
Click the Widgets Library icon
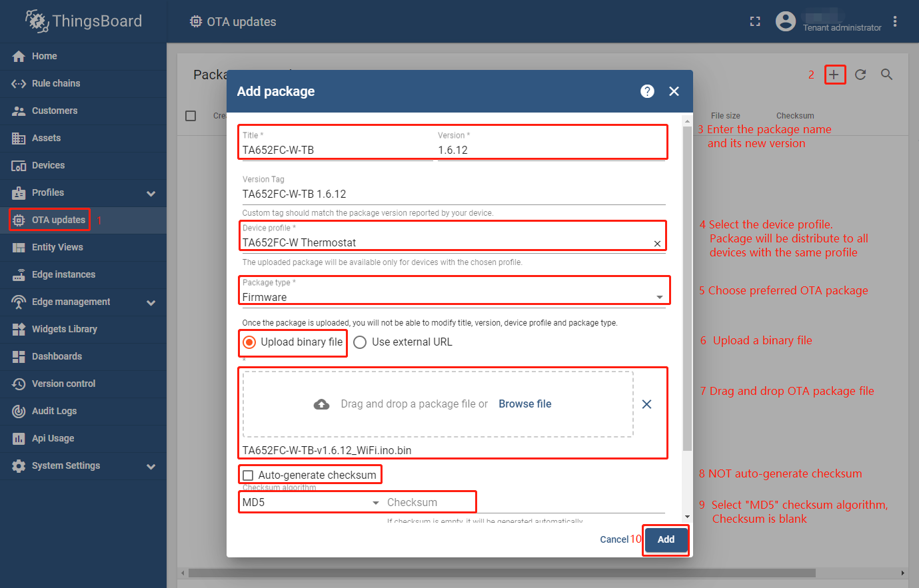click(19, 329)
